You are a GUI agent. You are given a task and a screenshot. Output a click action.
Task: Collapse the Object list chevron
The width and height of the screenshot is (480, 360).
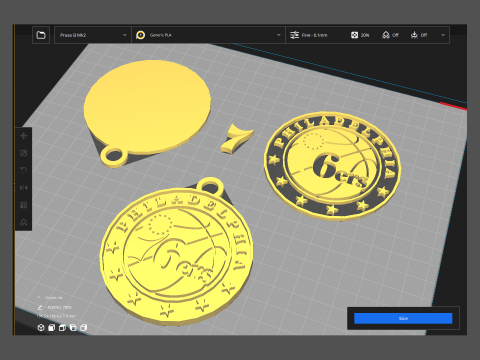click(39, 297)
